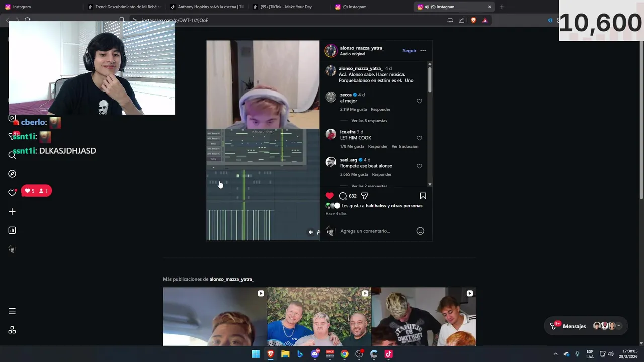
Task: Switch to the first Instagram tab
Action: [41, 7]
